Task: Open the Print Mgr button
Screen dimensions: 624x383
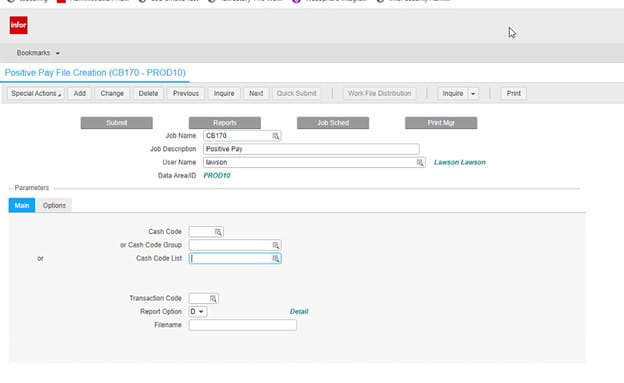Action: point(441,123)
